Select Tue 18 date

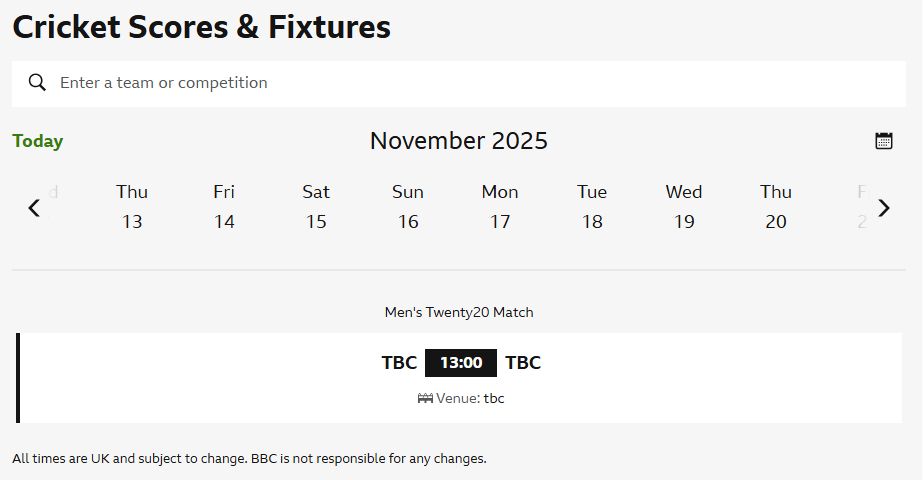click(592, 207)
